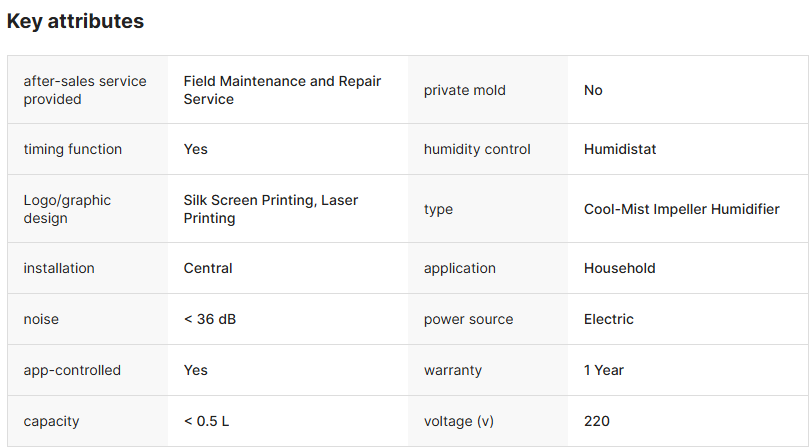Click the app-controlled label
The width and height of the screenshot is (811, 447).
pyautogui.click(x=72, y=370)
